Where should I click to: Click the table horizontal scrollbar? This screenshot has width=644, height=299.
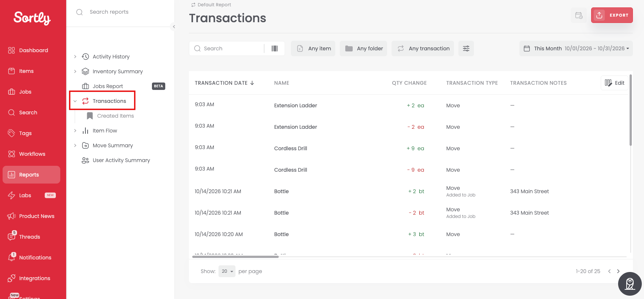tap(235, 256)
